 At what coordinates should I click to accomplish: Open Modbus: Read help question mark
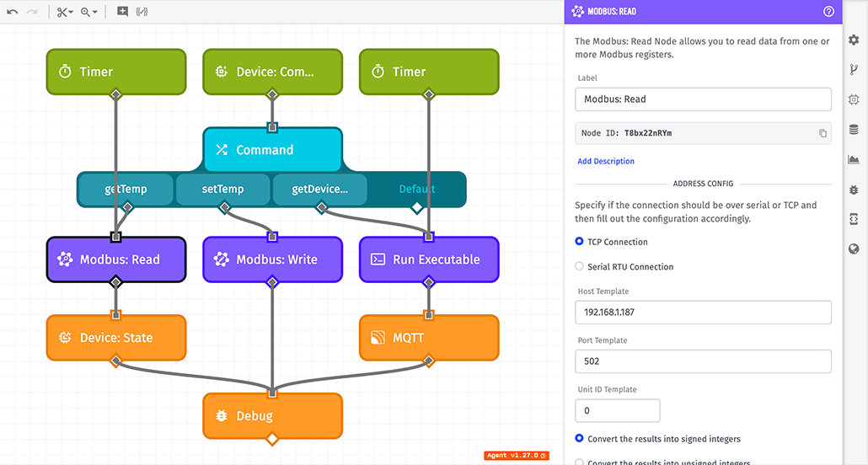pyautogui.click(x=828, y=12)
